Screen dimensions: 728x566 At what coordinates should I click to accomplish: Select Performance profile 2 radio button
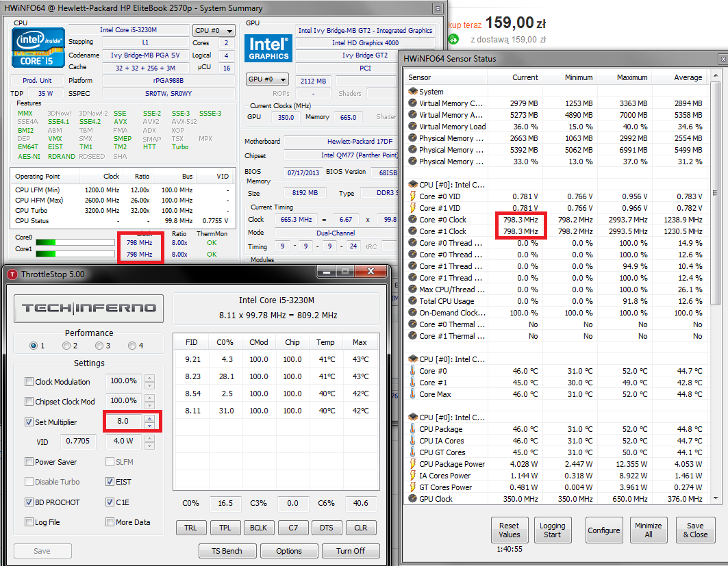66,346
